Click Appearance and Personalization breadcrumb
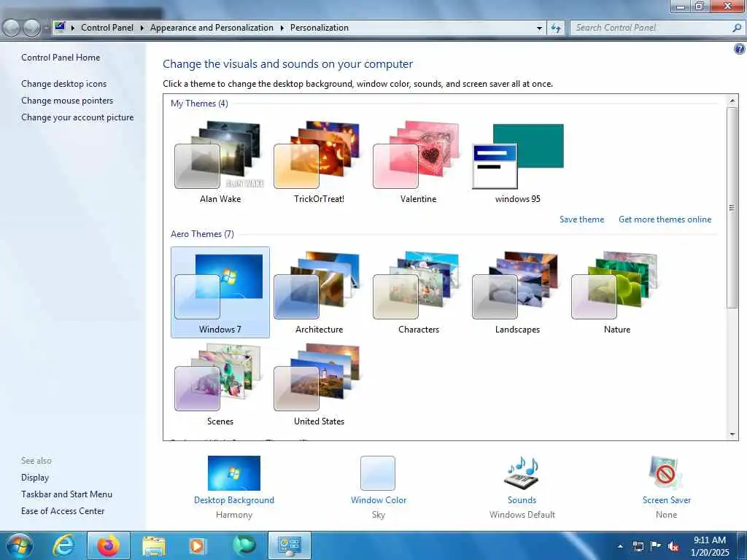Image resolution: width=747 pixels, height=560 pixels. (x=212, y=28)
